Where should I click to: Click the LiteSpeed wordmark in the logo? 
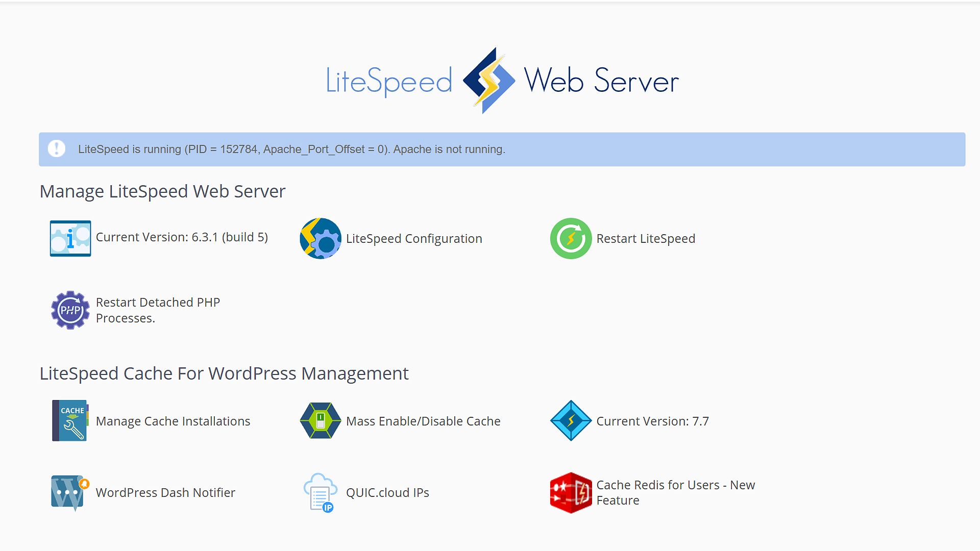(x=389, y=82)
